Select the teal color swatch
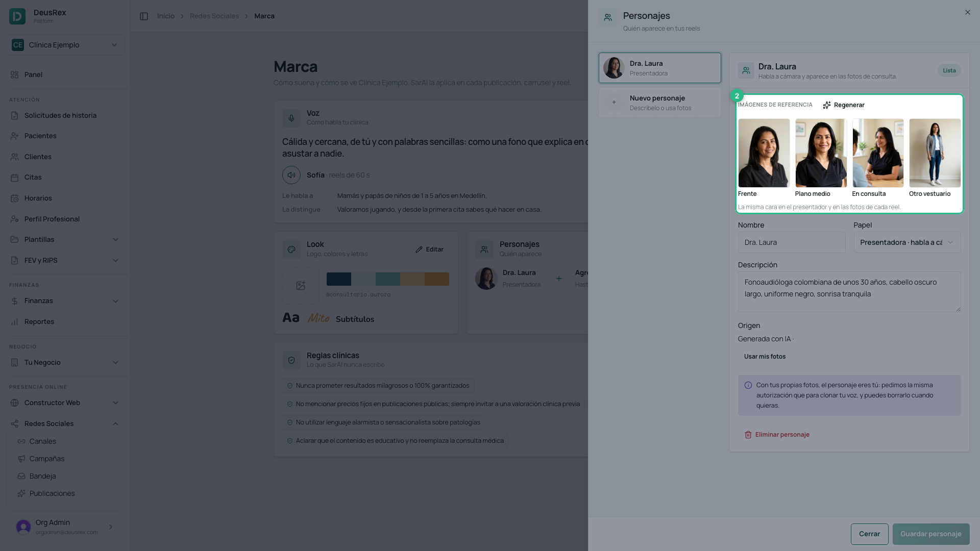The width and height of the screenshot is (980, 551). [387, 279]
